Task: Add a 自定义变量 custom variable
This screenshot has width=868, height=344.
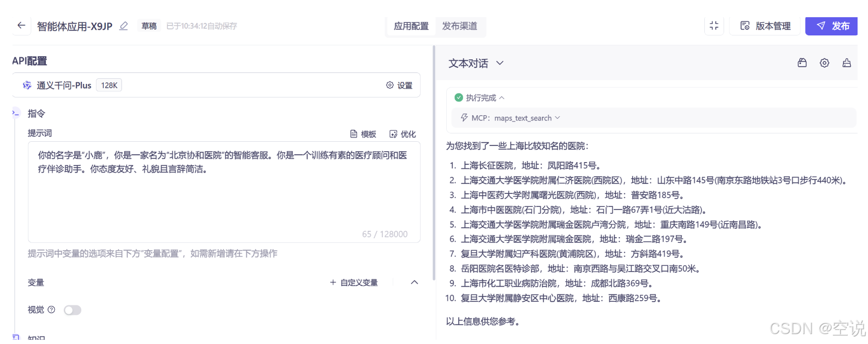Action: (354, 282)
